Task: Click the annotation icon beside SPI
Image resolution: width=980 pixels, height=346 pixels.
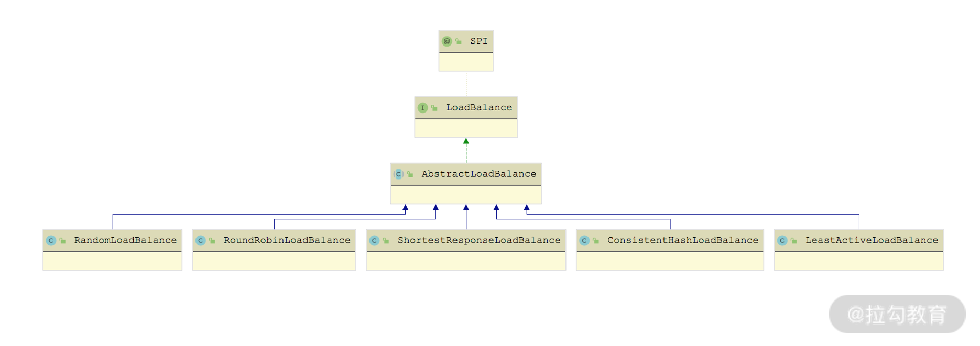Action: pos(447,41)
